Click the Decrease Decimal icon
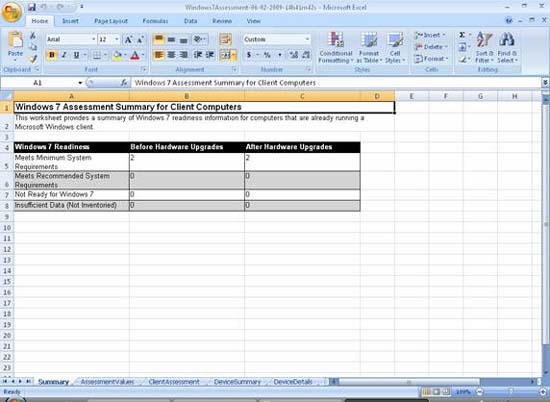Image resolution: width=550 pixels, height=402 pixels. click(306, 55)
